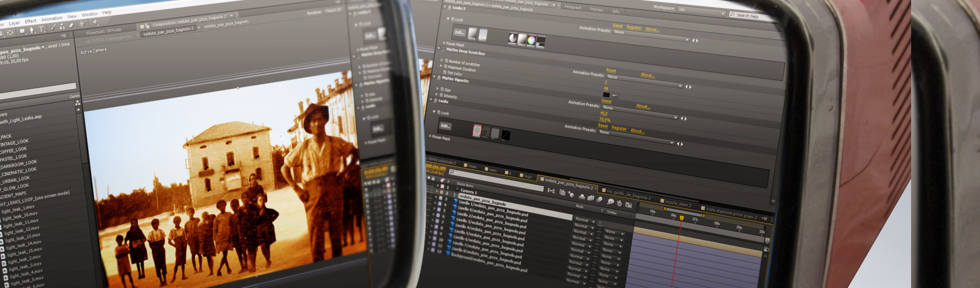Click the 00:06:09 timecode in timeline
Screen dimensions: 980x288
pyautogui.click(x=436, y=167)
